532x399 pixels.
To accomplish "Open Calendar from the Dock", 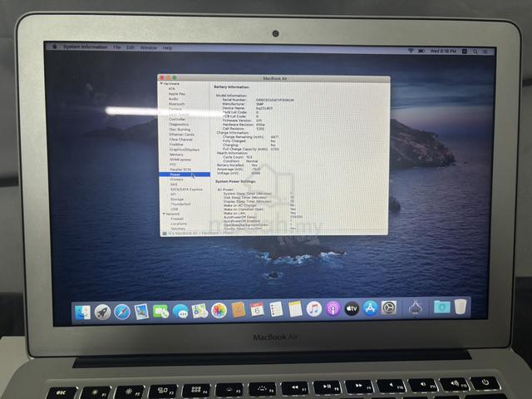I will [257, 309].
